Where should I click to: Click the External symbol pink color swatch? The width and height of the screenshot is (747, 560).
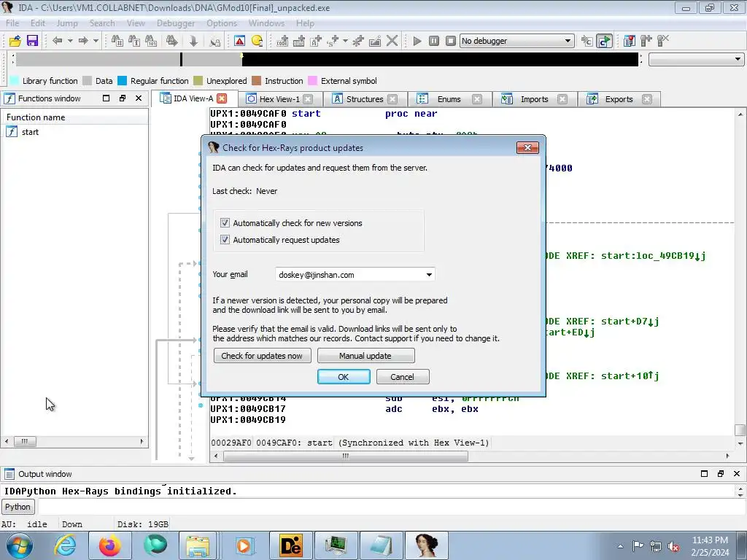point(313,81)
